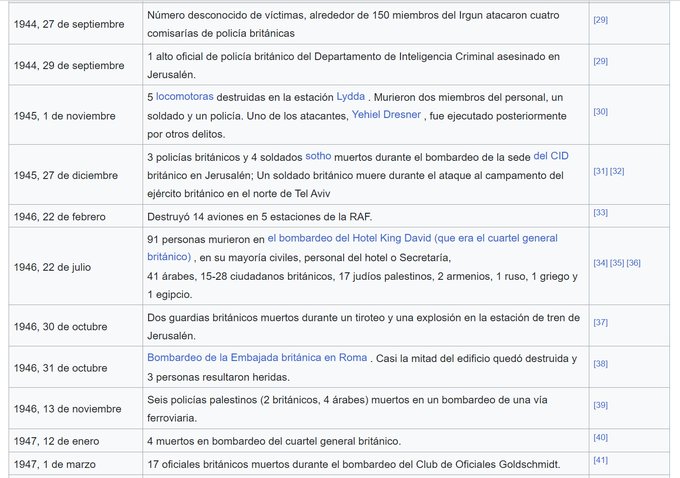Open 'Bombardeo de la Embajada británica en Roma'

click(x=257, y=357)
